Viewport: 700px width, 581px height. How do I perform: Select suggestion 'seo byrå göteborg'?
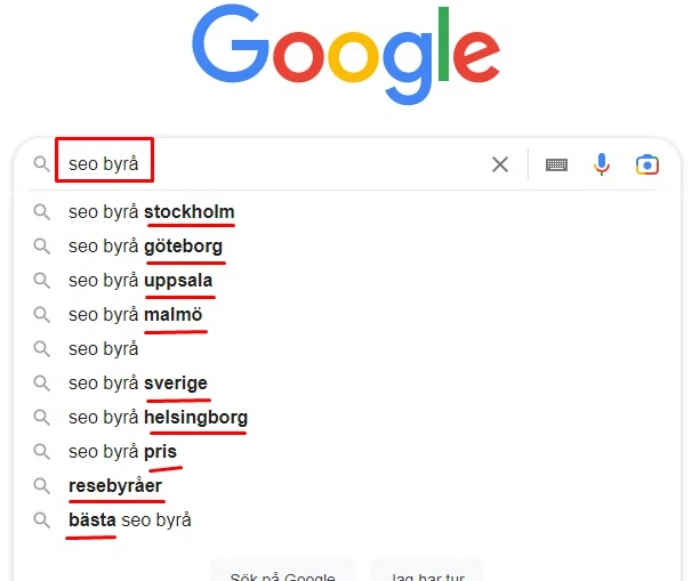click(145, 246)
